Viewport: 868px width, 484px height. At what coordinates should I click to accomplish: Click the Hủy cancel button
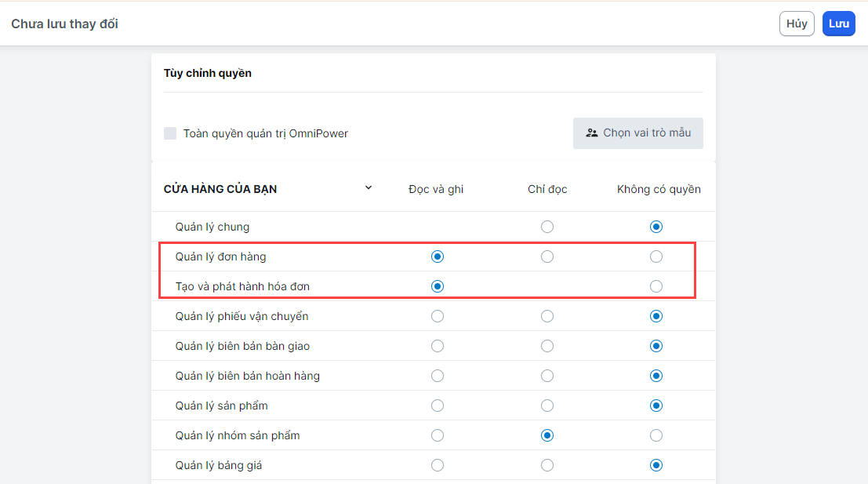(x=797, y=24)
